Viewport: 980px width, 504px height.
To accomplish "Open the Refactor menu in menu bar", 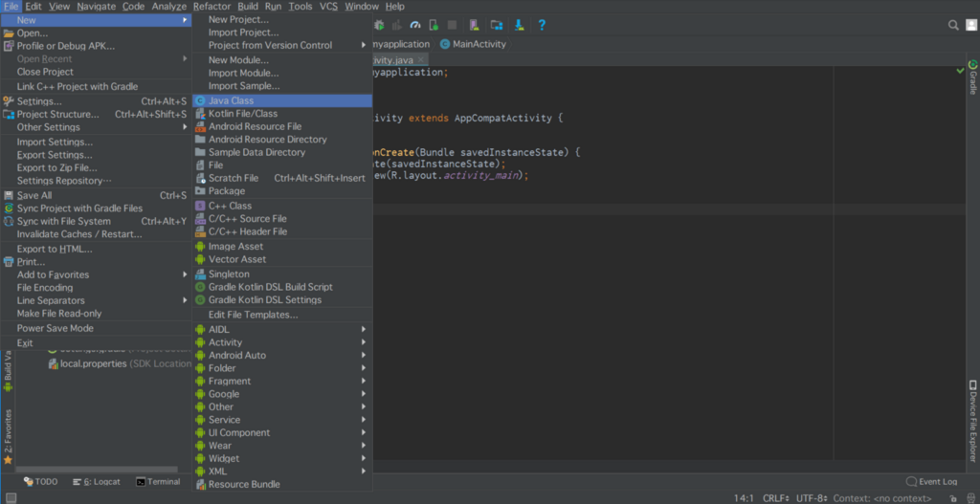I will (x=212, y=7).
